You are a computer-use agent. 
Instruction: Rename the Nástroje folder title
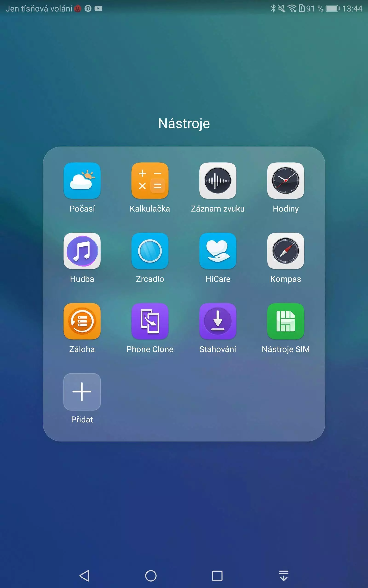tap(184, 123)
